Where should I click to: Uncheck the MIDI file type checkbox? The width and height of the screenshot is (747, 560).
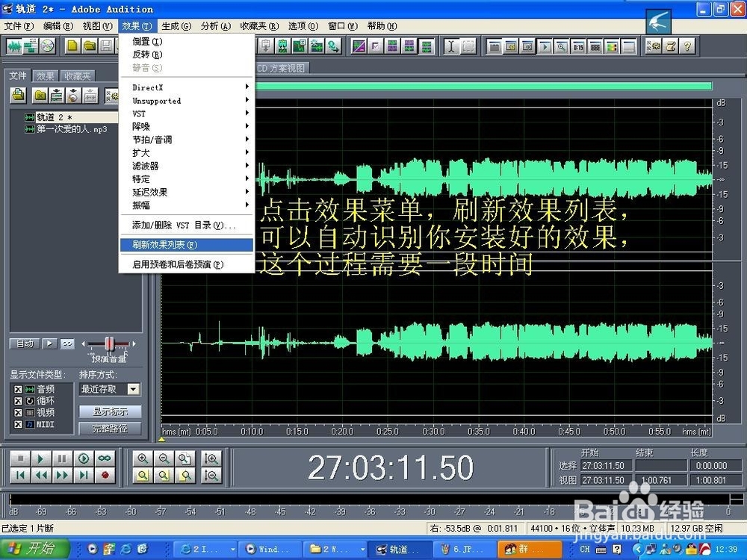[18, 424]
